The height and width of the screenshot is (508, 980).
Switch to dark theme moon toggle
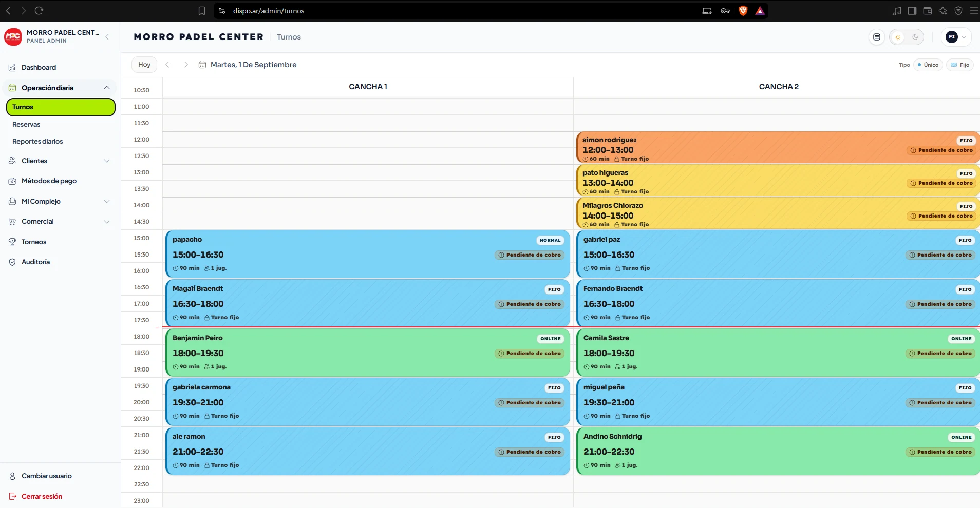pos(915,37)
